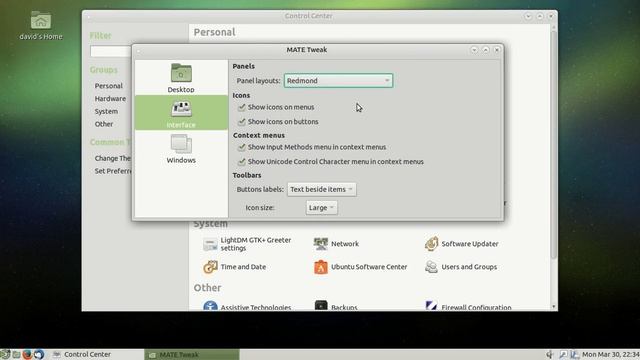The image size is (640, 360).
Task: Select System group in Control Center
Action: pos(106,111)
